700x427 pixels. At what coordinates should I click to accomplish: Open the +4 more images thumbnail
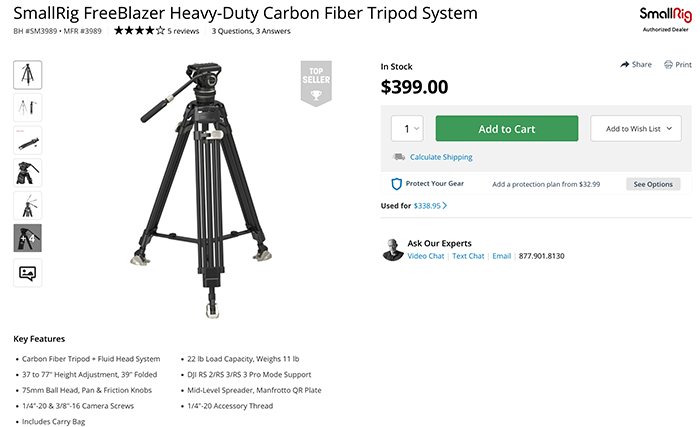click(28, 238)
